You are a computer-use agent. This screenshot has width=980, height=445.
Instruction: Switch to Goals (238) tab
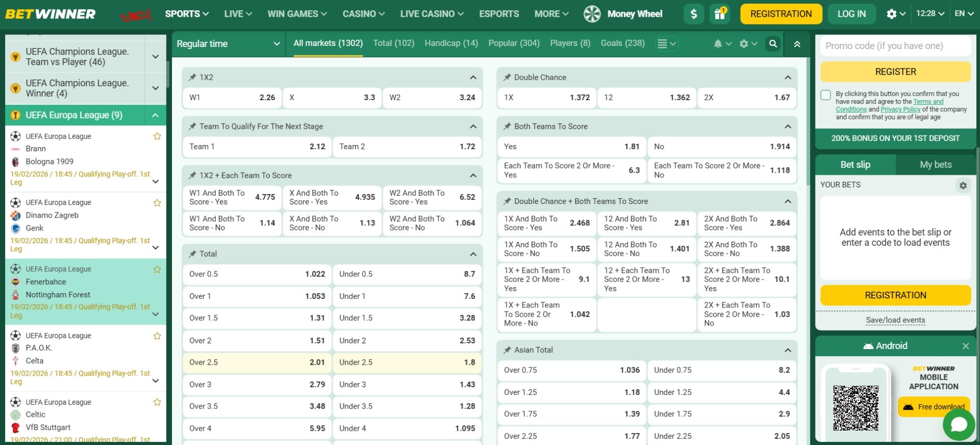coord(623,43)
